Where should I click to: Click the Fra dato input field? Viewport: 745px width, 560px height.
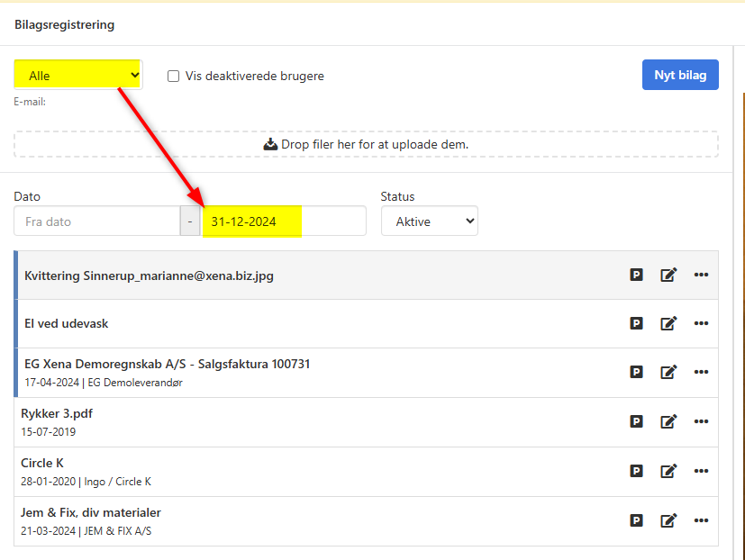click(x=97, y=221)
